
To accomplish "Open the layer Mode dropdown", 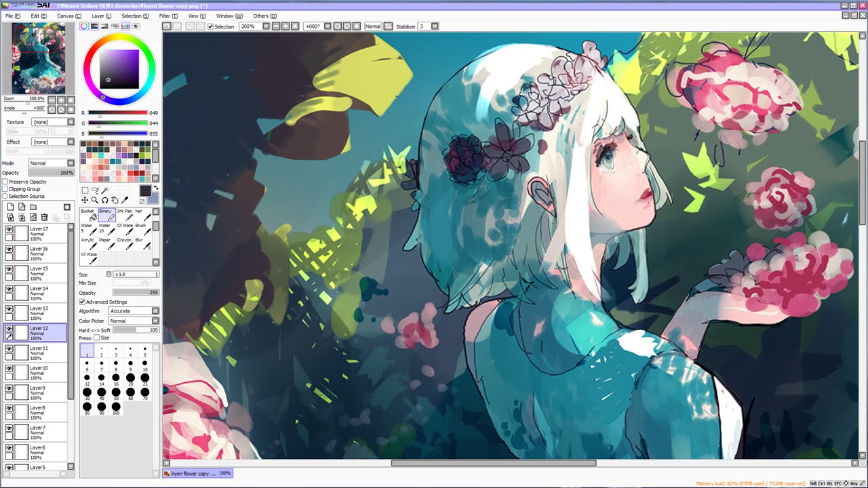I will point(52,163).
